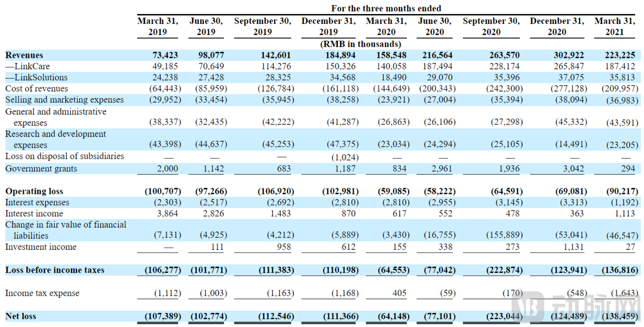Screen dimensions: 644x327
Task: Click LinkSolutions value 24,238
Action: [x=165, y=78]
